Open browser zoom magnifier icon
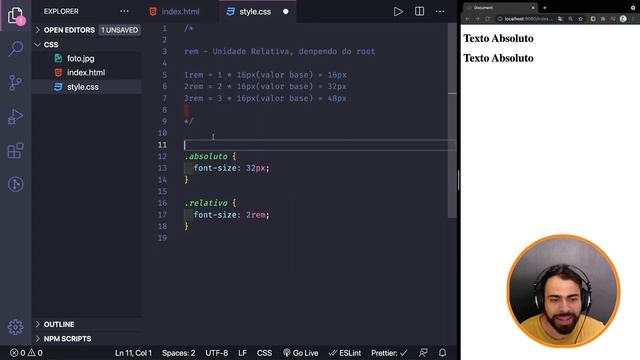 tap(570, 19)
